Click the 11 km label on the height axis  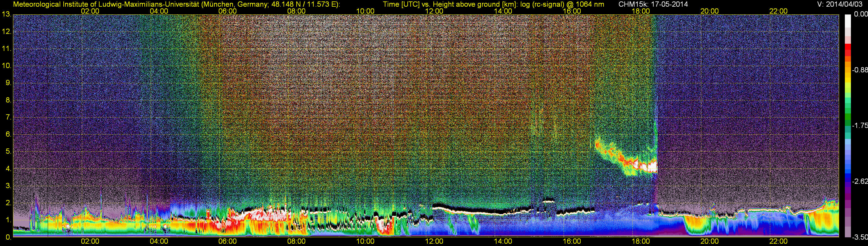coord(6,49)
